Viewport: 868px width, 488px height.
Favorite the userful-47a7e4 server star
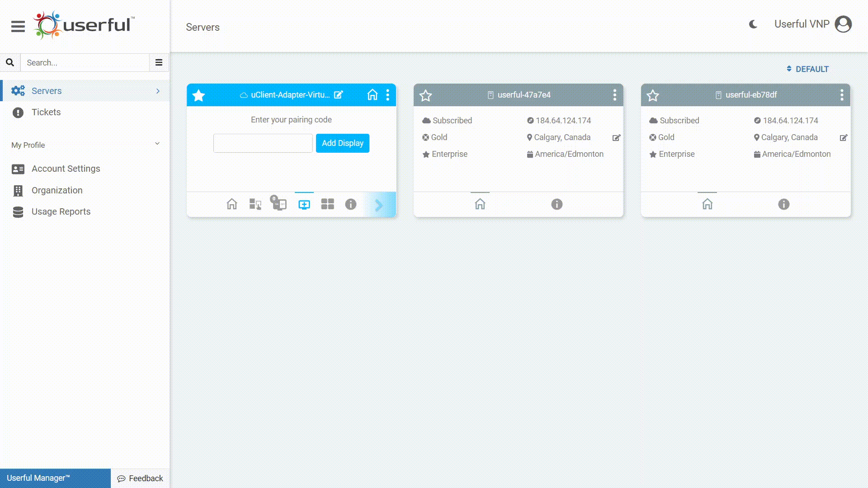(x=426, y=95)
